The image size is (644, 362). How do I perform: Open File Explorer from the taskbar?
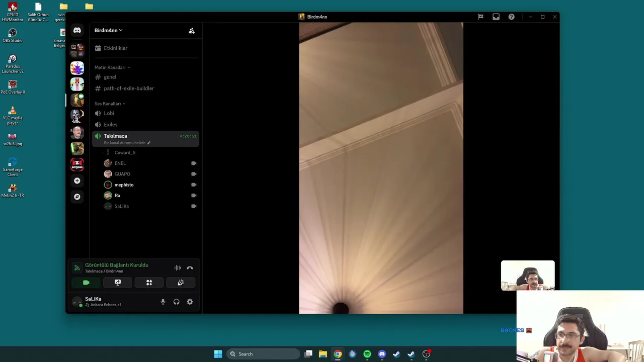(323, 354)
